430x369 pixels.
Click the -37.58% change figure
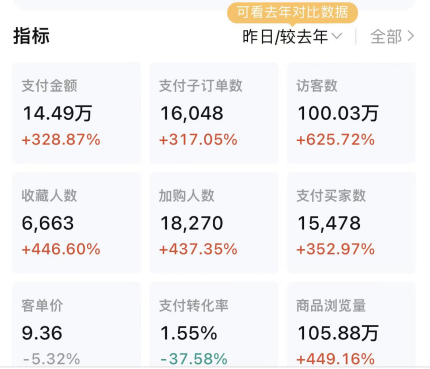[194, 359]
